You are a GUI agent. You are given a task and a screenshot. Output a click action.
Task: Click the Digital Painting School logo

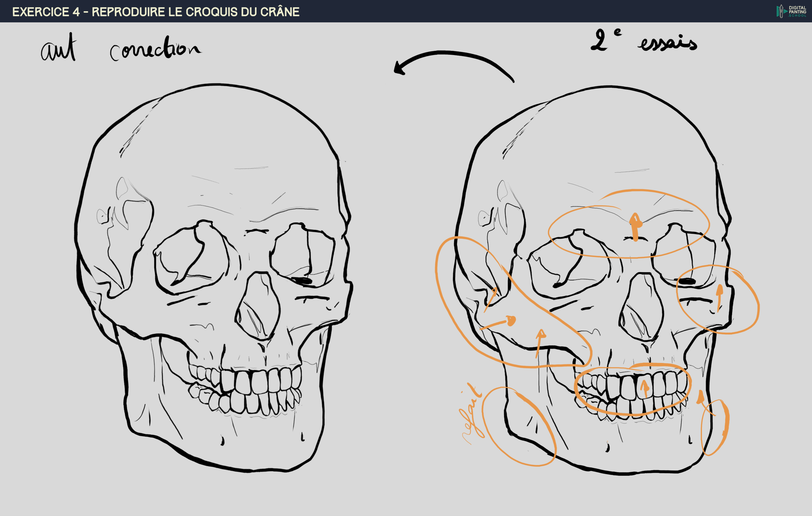pos(791,11)
